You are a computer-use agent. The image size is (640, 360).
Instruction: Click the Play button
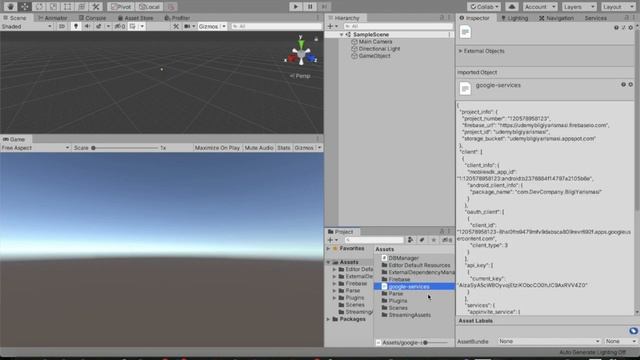(296, 7)
